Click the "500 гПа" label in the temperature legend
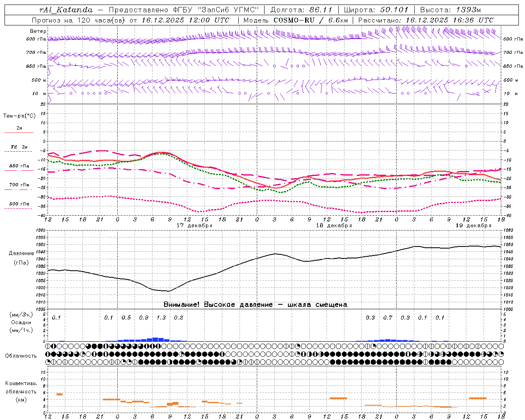Viewport: 525px width, 420px height. click(19, 204)
